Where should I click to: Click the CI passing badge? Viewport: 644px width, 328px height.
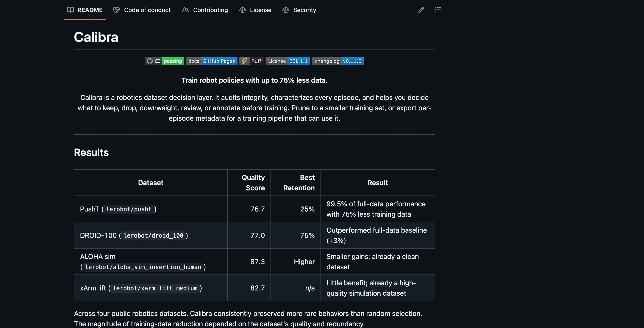[x=164, y=61]
